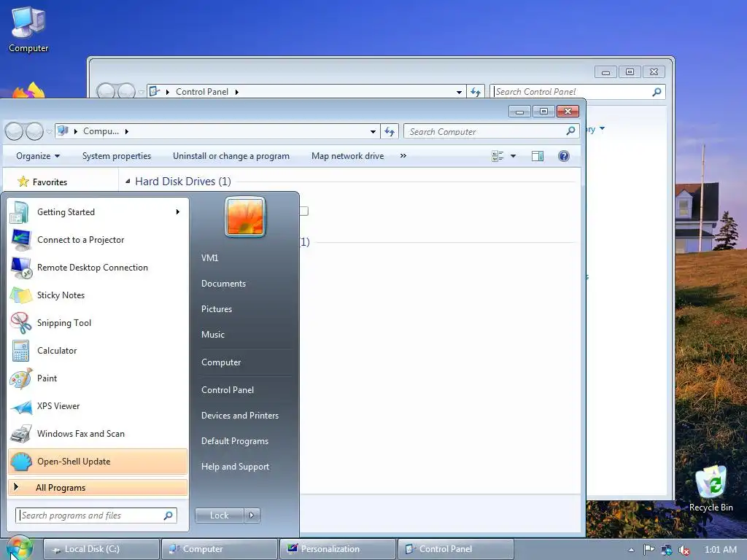Open the Recycle Bin desktop icon

point(711,488)
